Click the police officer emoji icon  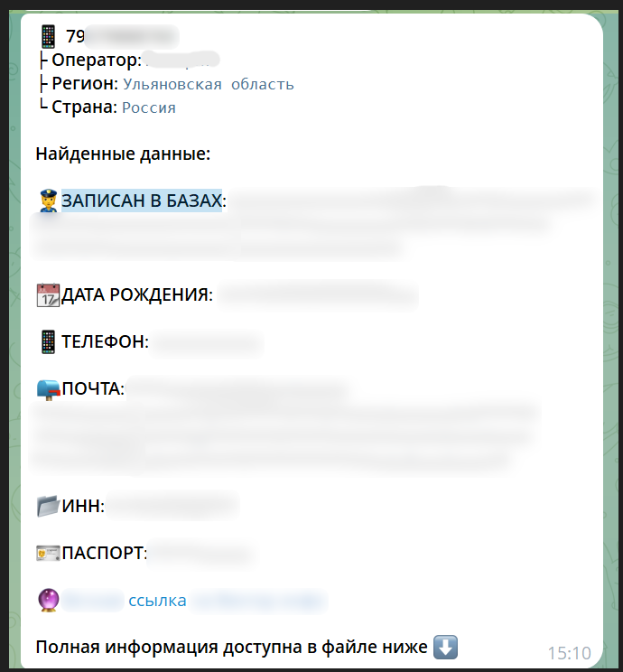[49, 201]
